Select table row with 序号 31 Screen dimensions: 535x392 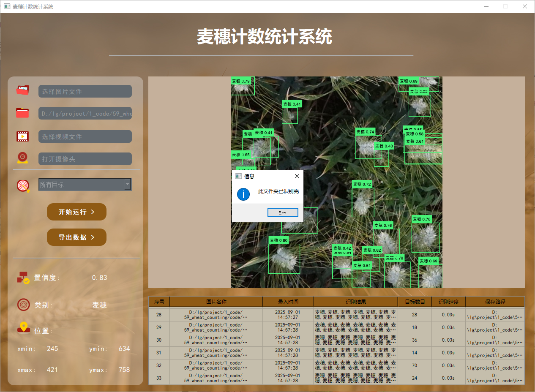[336, 353]
